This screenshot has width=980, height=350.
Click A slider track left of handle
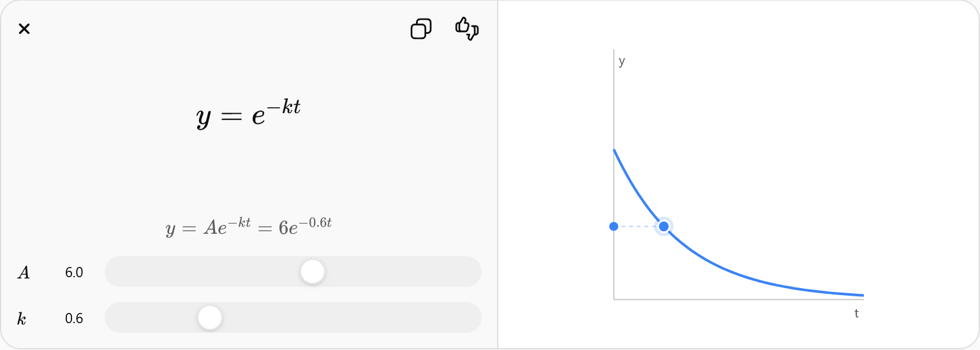tap(202, 272)
